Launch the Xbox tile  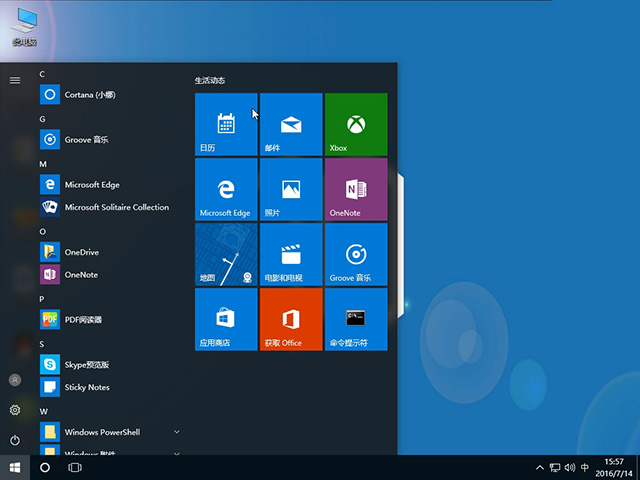point(355,124)
